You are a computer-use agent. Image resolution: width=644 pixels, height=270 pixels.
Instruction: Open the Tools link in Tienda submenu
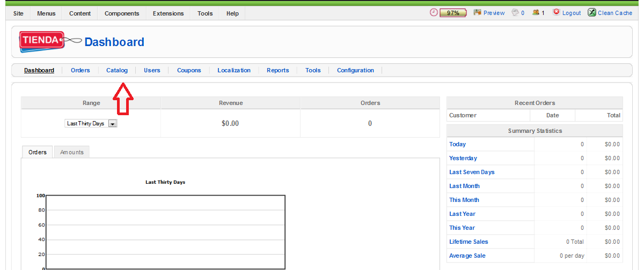tap(313, 70)
